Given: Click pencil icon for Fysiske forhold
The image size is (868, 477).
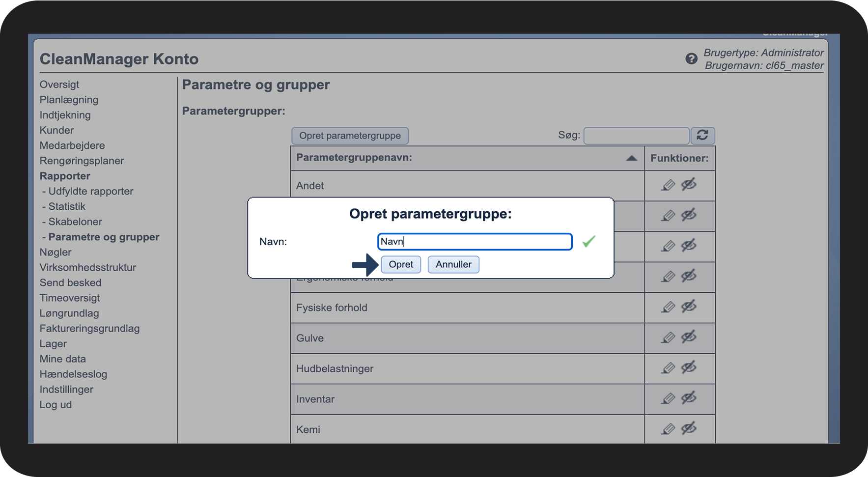Looking at the screenshot, I should pyautogui.click(x=668, y=308).
